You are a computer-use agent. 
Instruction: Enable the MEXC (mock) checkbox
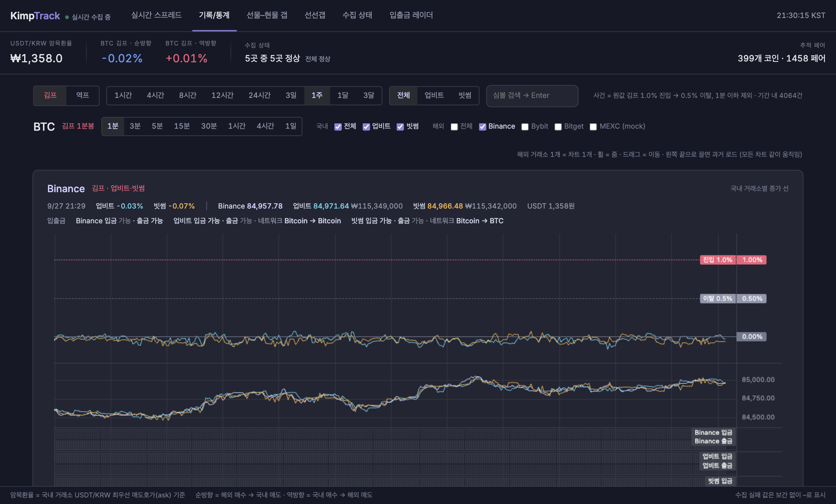[593, 127]
